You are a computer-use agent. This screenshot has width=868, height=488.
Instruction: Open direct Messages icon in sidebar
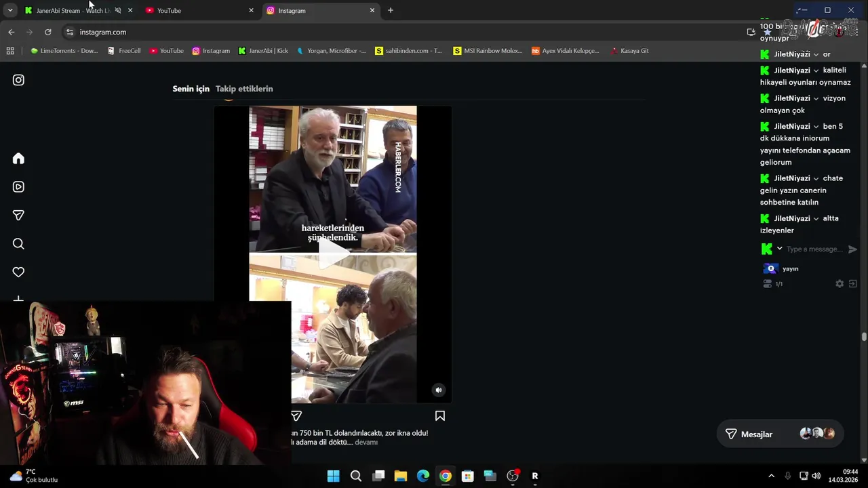(18, 216)
